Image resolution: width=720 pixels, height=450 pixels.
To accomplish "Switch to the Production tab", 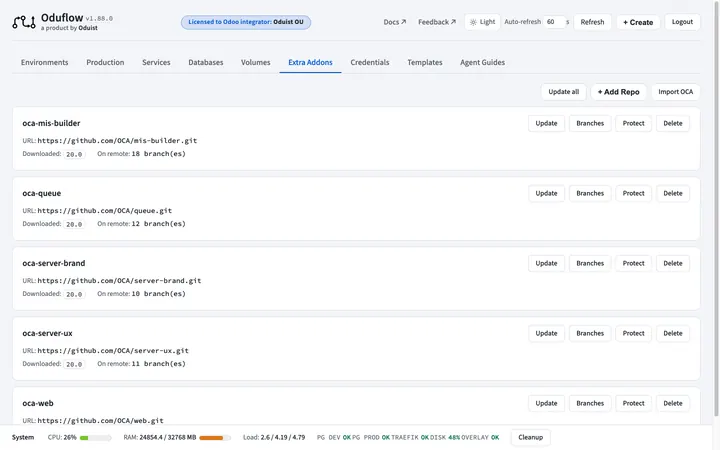I will [105, 62].
